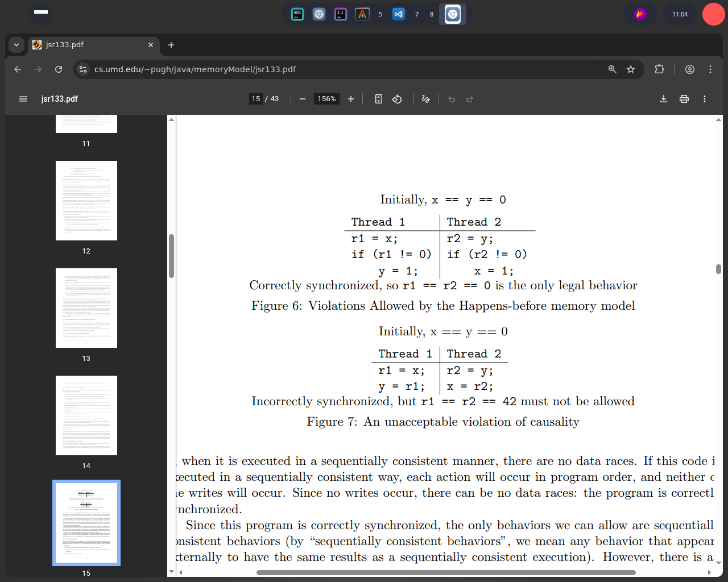Go back to the previous page

tap(18, 69)
